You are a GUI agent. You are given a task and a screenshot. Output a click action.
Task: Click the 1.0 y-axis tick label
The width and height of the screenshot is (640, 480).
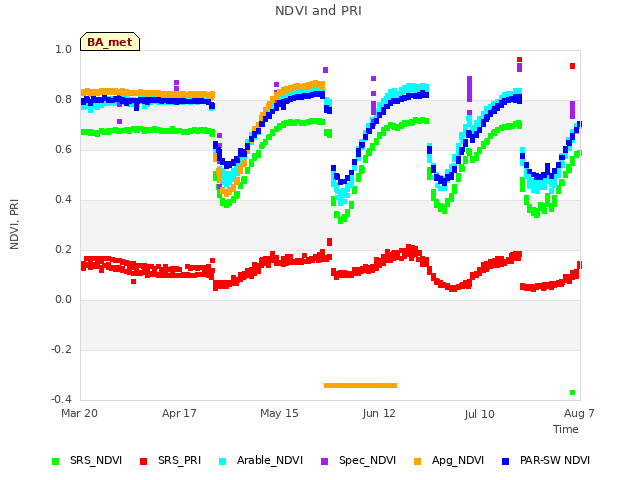click(64, 49)
